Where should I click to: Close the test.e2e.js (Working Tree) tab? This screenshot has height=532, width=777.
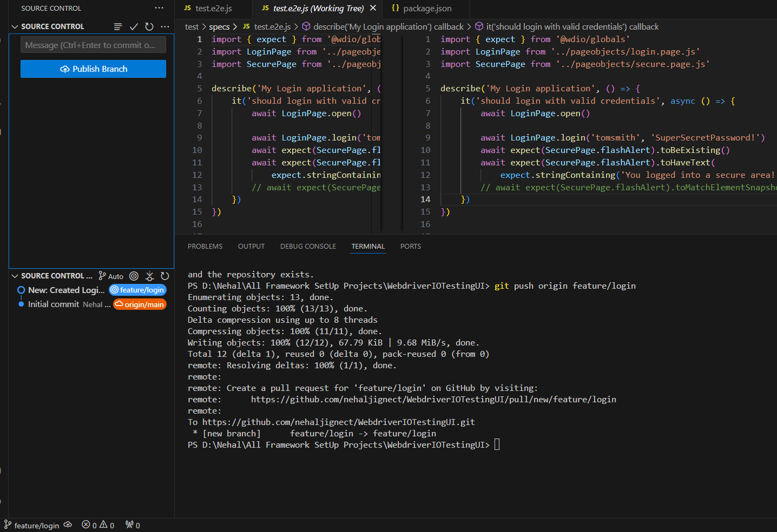coord(373,8)
